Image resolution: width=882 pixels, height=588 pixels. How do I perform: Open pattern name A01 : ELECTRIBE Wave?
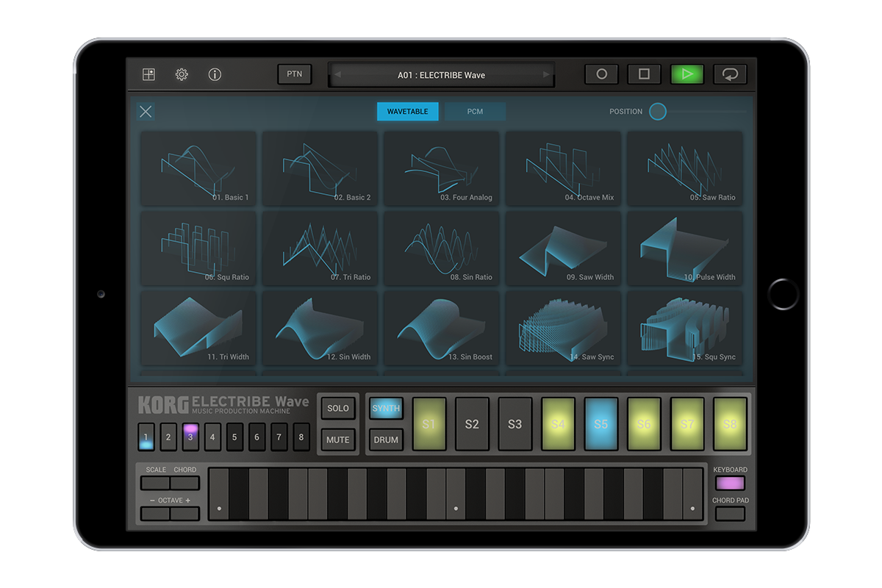click(441, 75)
